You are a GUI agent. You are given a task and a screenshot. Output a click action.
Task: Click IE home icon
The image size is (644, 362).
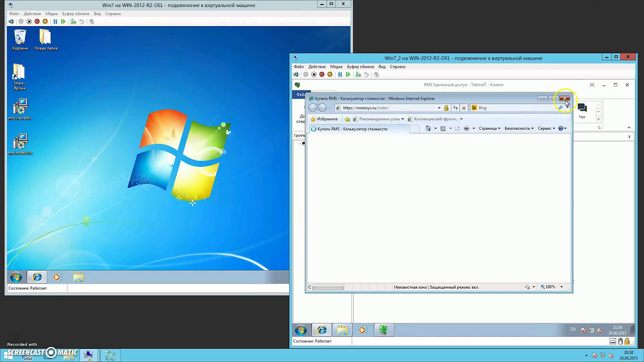428,129
